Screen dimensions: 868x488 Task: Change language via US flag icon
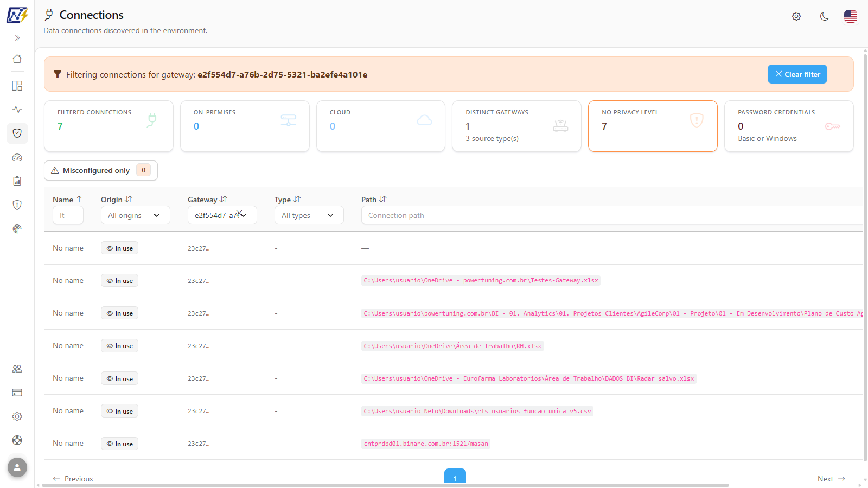tap(851, 16)
